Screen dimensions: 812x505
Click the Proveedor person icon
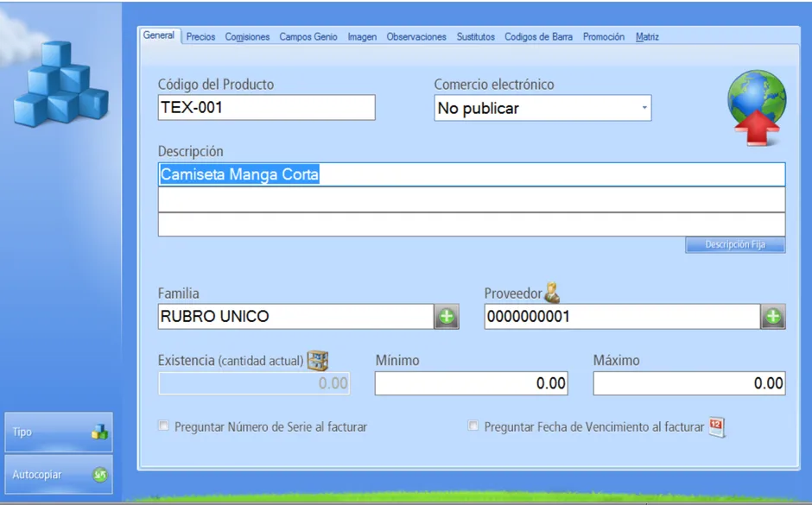552,293
